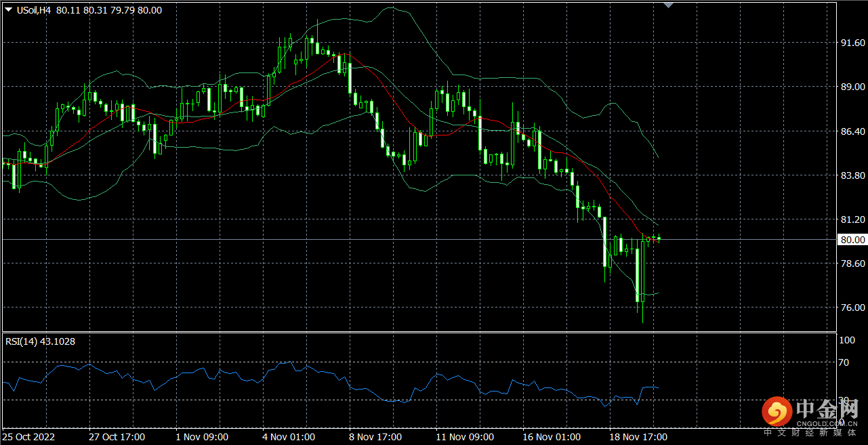This screenshot has width=868, height=445.
Task: Click the 8 Nov 17:00 time label
Action: pos(375,437)
